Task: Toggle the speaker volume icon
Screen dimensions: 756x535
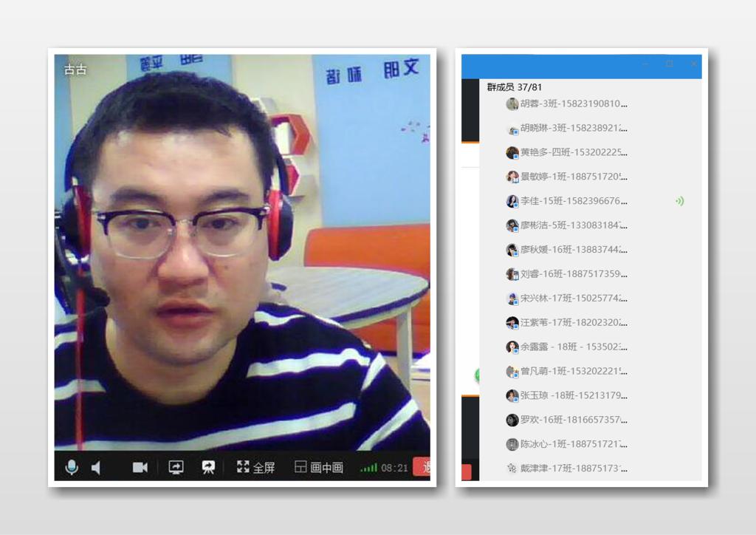Action: (x=96, y=468)
